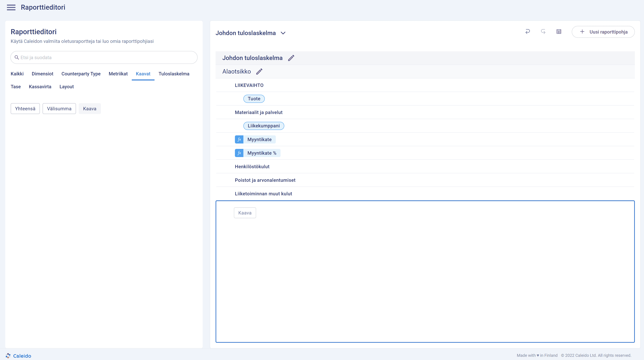Click the Kaava chip in the drop area
644x360 pixels.
[x=245, y=213]
